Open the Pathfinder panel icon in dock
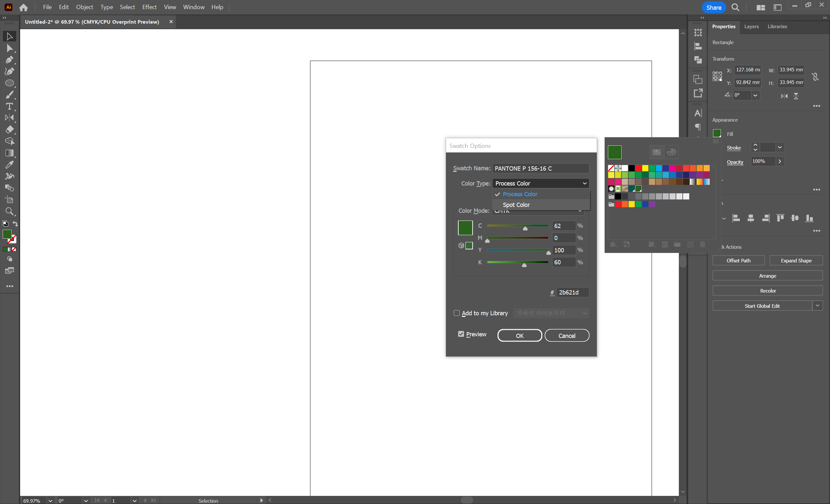830x504 pixels. (x=698, y=60)
